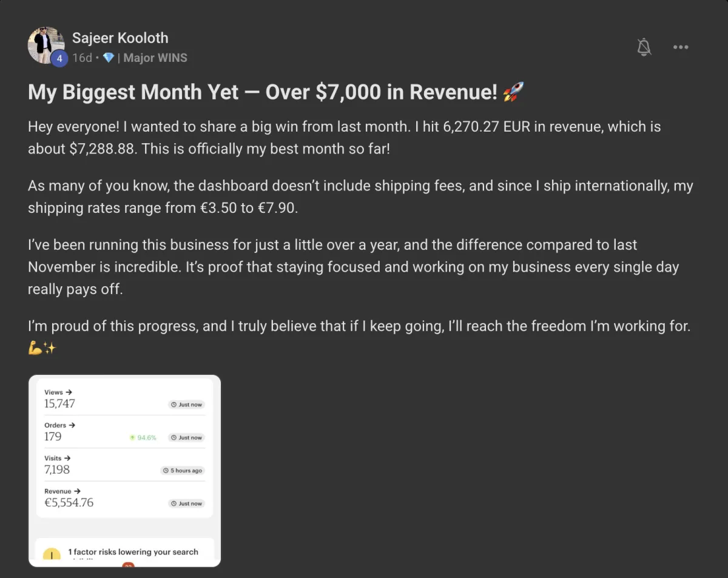Click the rocket emoji in the title

tap(513, 92)
